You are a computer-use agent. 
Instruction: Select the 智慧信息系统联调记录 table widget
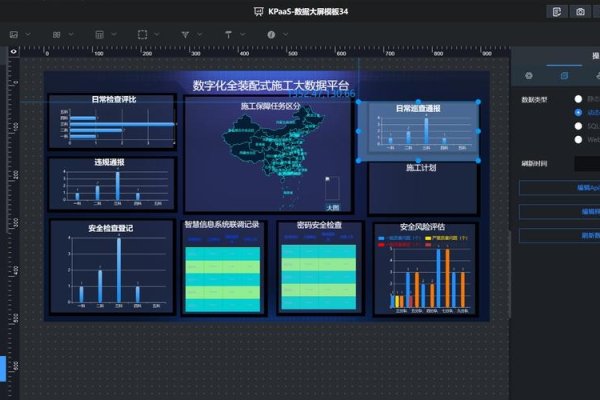(223, 268)
